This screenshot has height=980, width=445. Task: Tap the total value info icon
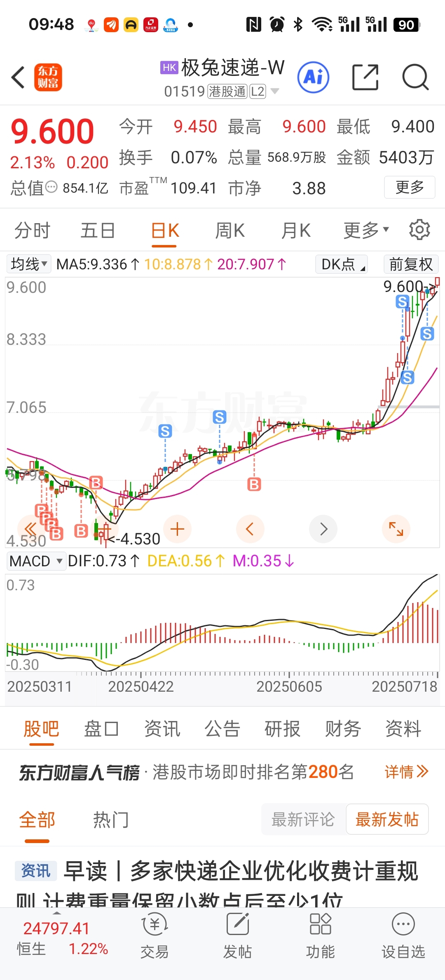(52, 187)
